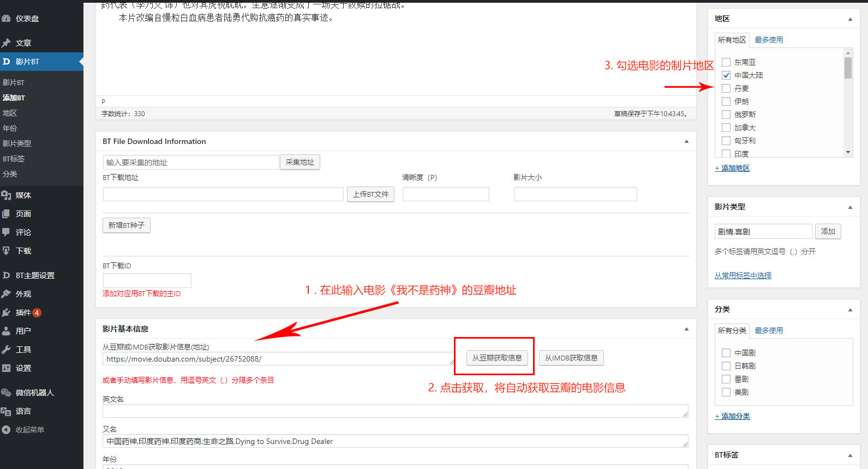Click the 新增BT种子 button
This screenshot has height=469, width=868.
tap(127, 225)
